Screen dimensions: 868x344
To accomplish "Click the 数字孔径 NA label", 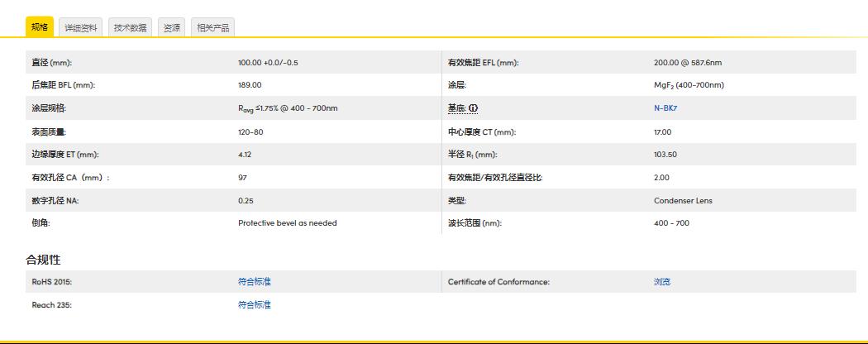I will pos(55,200).
